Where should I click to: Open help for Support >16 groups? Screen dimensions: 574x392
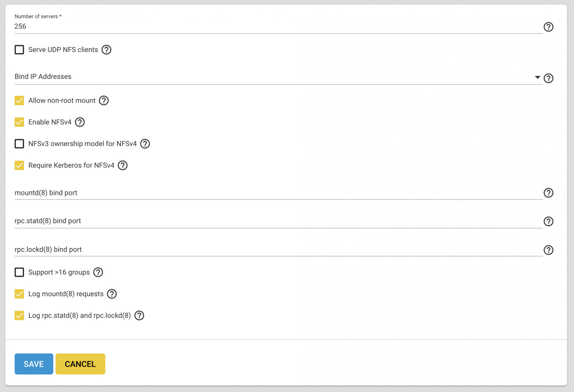98,272
